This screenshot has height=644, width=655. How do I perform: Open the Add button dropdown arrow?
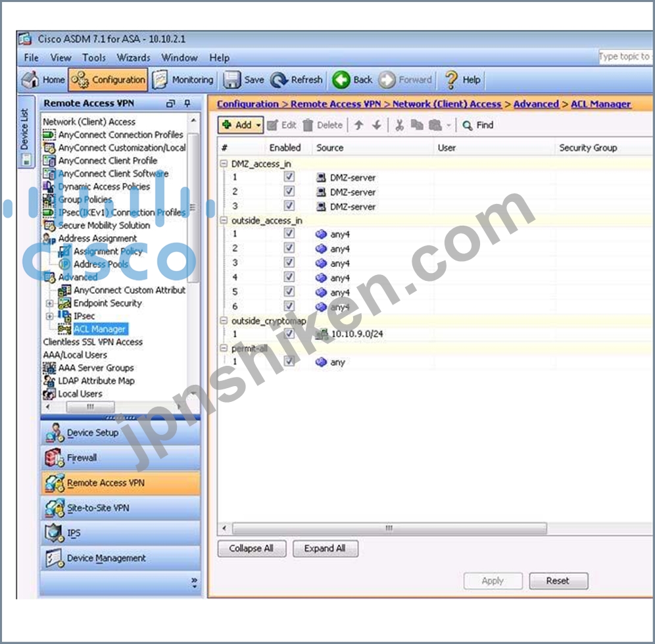[x=258, y=126]
